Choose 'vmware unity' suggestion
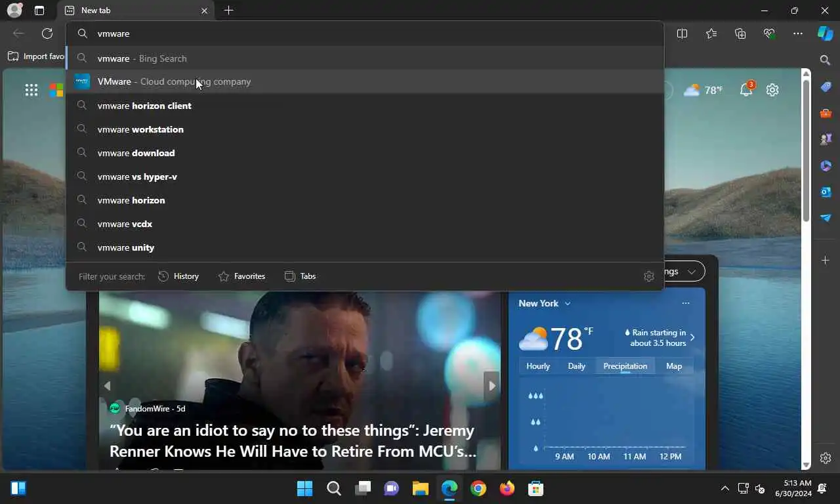Image resolution: width=840 pixels, height=504 pixels. [x=365, y=247]
